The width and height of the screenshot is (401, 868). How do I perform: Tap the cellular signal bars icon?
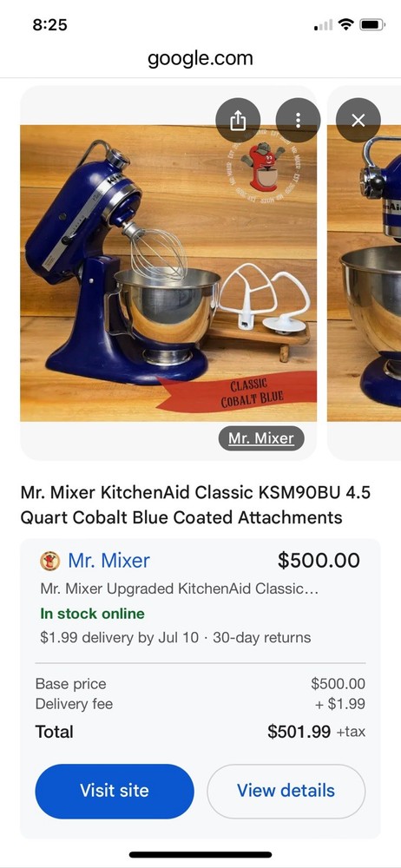324,25
